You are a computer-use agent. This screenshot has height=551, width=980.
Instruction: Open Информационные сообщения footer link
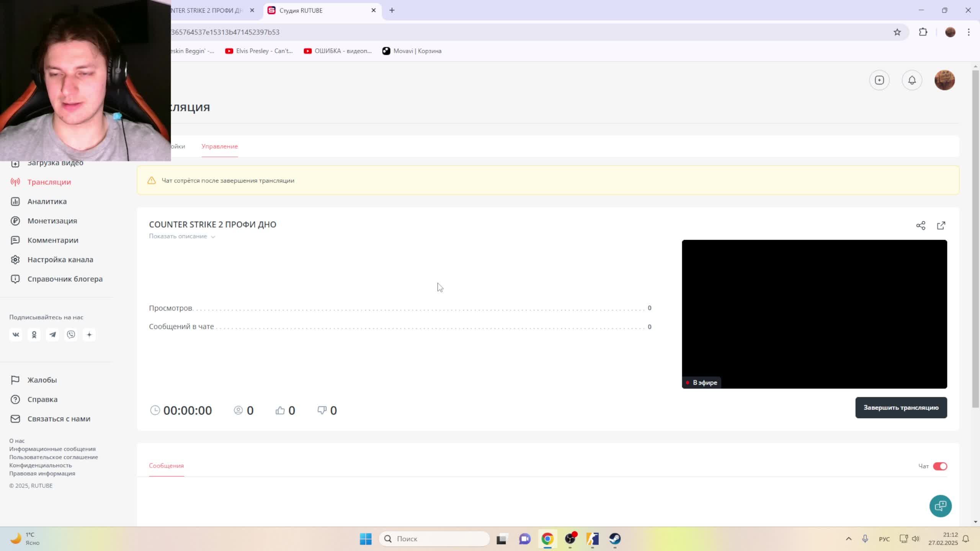click(x=52, y=449)
